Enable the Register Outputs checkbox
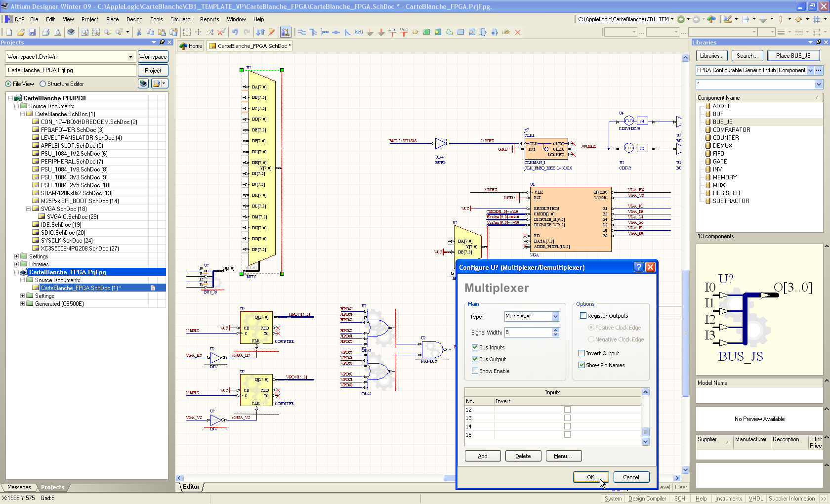The image size is (830, 504). 583,316
